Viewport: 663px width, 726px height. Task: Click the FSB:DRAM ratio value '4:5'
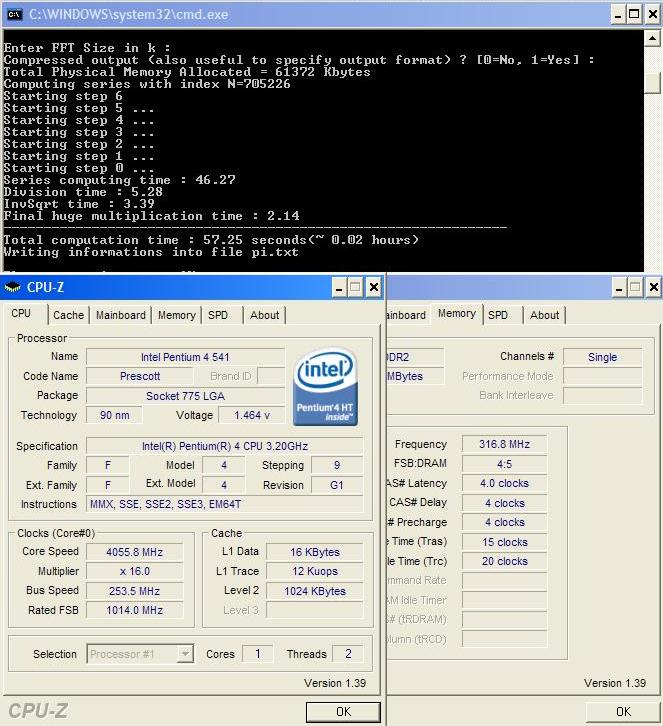[504, 464]
